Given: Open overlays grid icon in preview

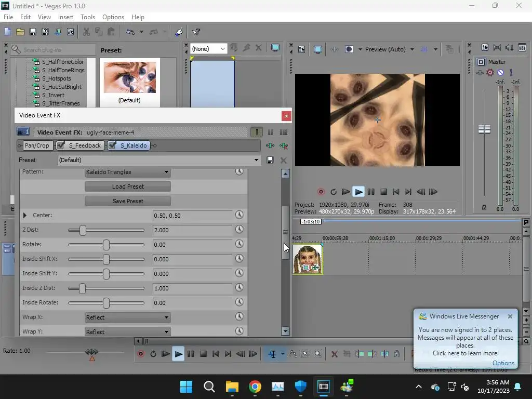Looking at the screenshot, I should (x=424, y=49).
